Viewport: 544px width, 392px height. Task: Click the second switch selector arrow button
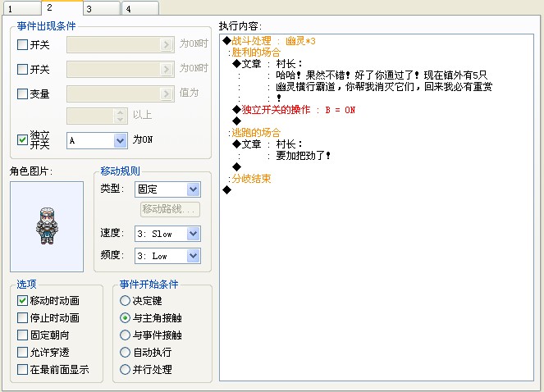[167, 69]
